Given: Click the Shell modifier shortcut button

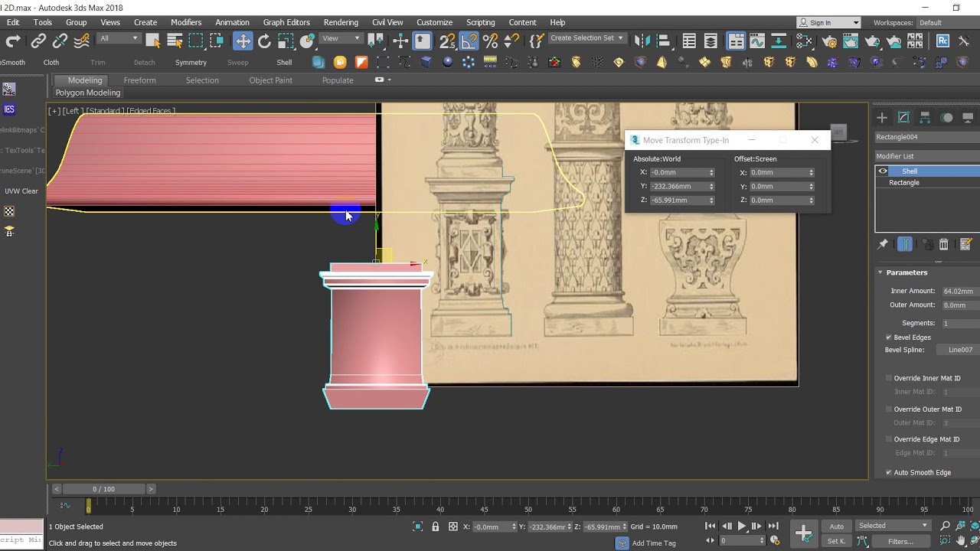Looking at the screenshot, I should click(x=284, y=63).
